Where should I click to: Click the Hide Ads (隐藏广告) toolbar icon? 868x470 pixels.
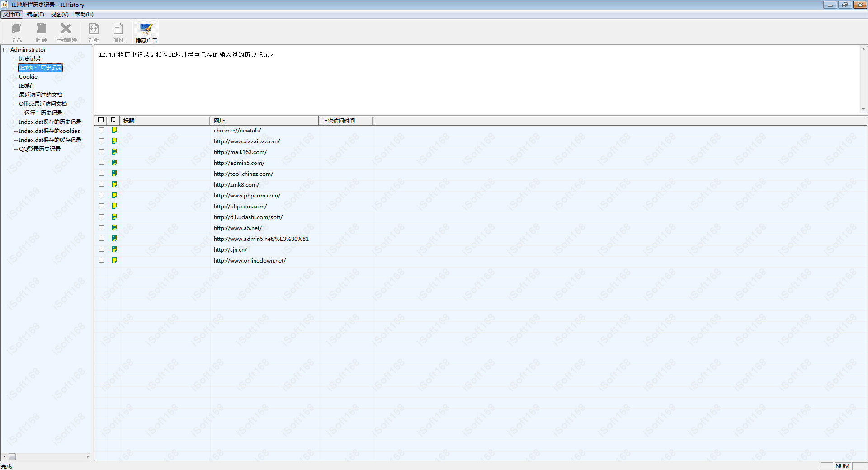pos(146,32)
